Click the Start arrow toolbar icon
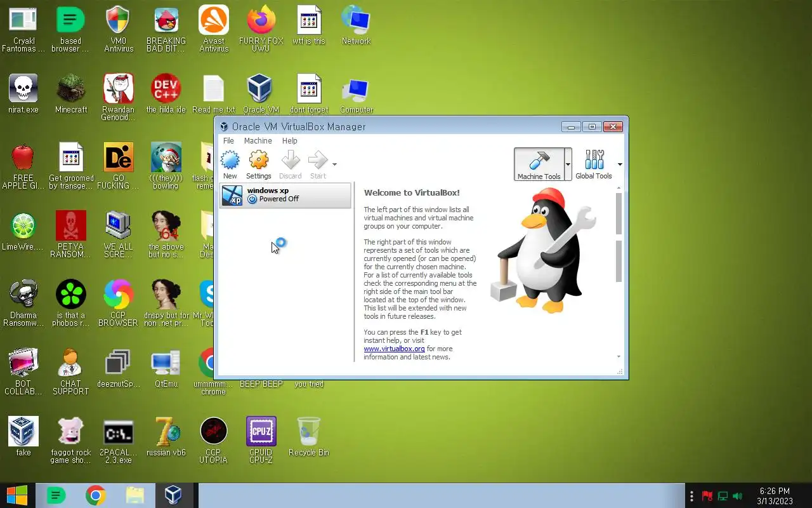This screenshot has height=508, width=812. pyautogui.click(x=318, y=160)
